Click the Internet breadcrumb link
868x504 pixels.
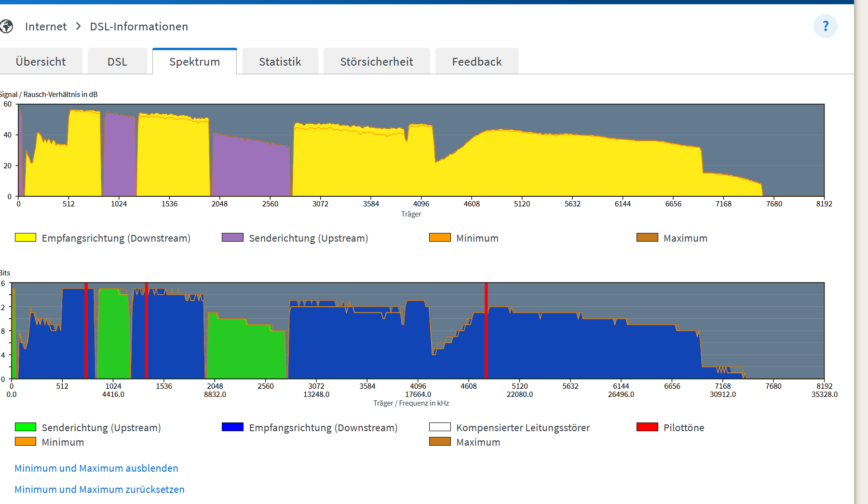pos(46,27)
